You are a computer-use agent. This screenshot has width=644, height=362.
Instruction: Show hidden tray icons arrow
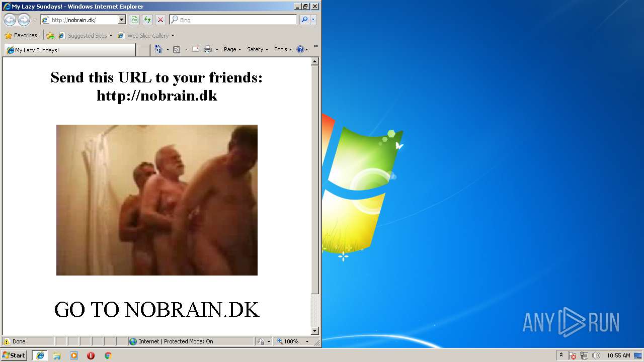click(561, 355)
